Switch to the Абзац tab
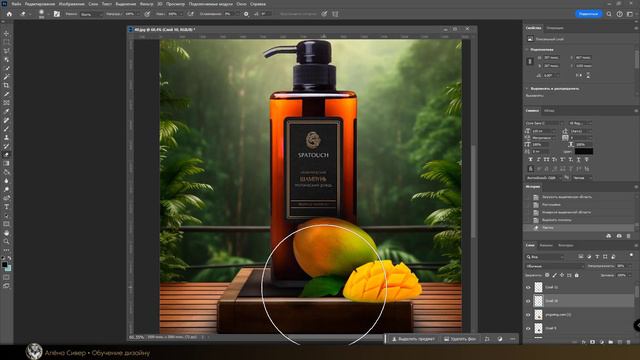 [x=549, y=111]
